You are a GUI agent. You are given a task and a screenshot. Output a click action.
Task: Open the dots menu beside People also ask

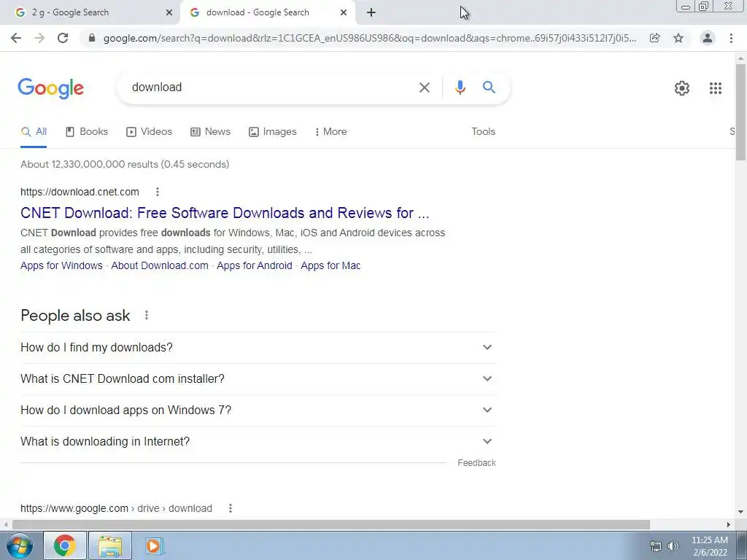[147, 315]
